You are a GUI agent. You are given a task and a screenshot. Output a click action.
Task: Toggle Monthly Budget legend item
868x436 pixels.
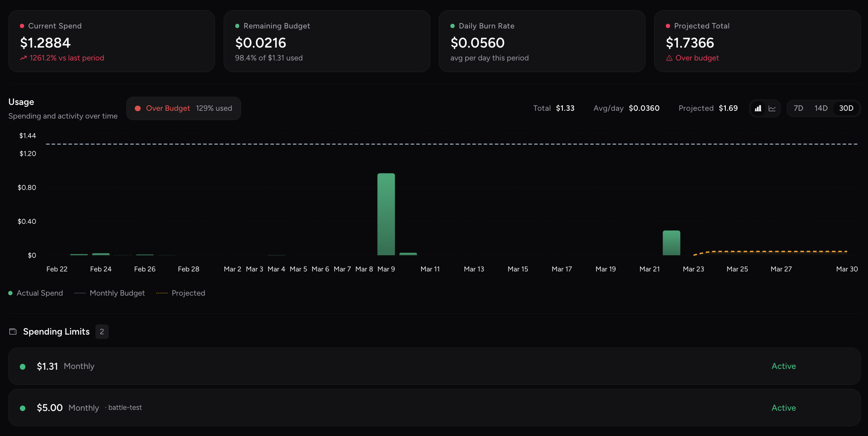click(109, 293)
